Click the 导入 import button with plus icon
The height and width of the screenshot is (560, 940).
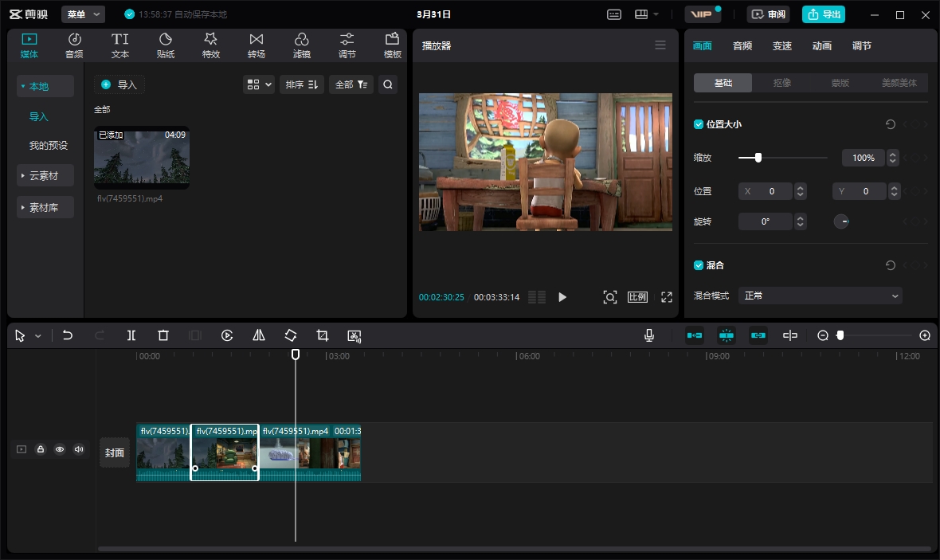119,84
